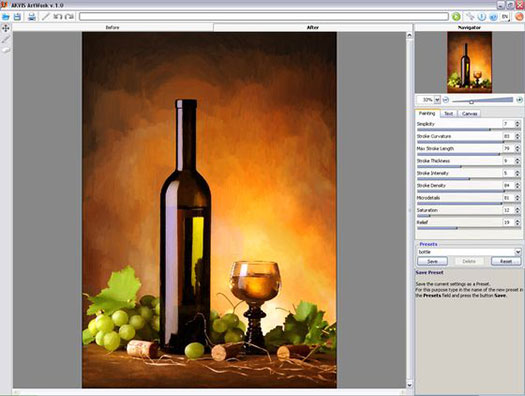The height and width of the screenshot is (396, 525).
Task: Adjust the Stroke Density slider
Action: coord(504,191)
